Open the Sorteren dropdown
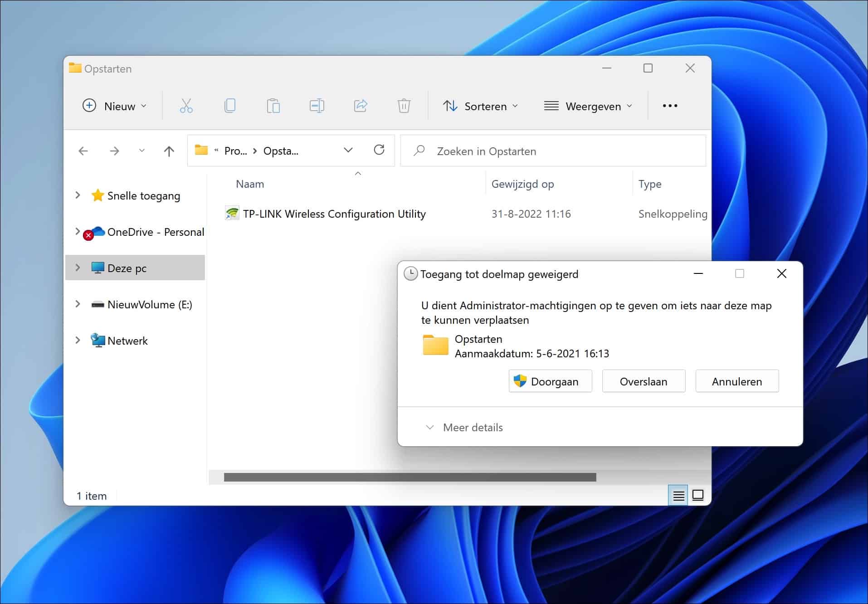The image size is (868, 604). [x=481, y=106]
